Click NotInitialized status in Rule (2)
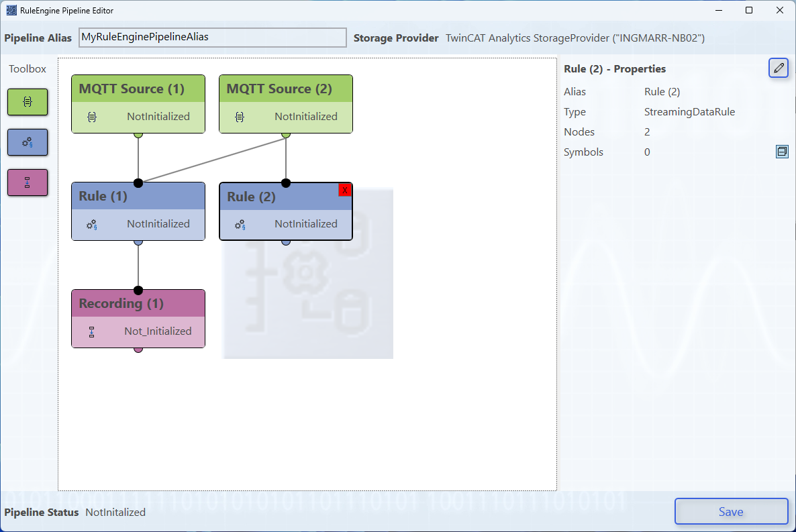 [x=306, y=224]
